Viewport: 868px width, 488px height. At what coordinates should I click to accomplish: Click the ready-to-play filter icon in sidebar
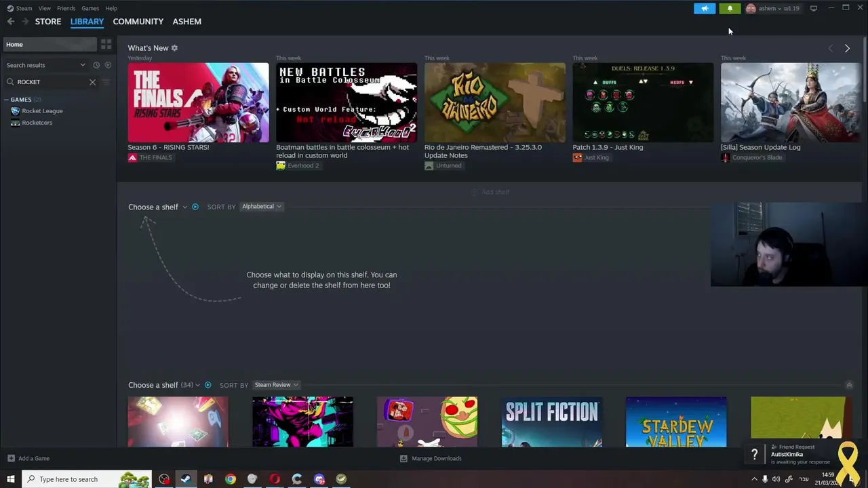pos(108,65)
